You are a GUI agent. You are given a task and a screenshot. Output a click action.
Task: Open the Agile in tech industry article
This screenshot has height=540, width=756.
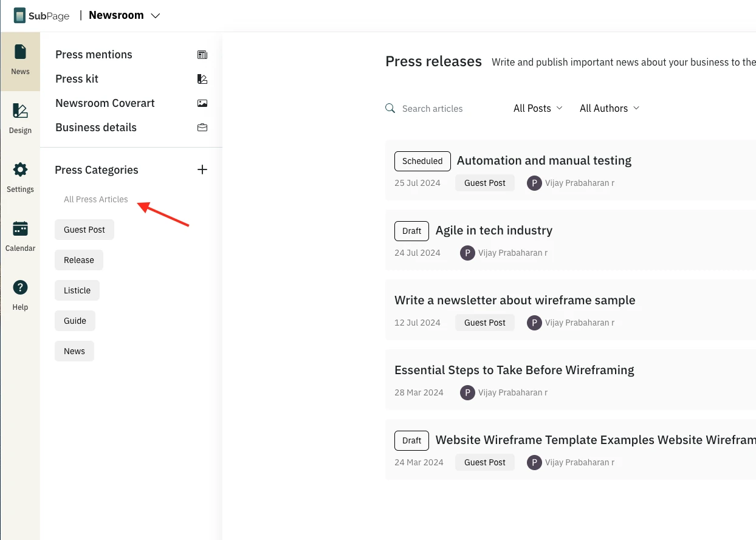pyautogui.click(x=493, y=231)
